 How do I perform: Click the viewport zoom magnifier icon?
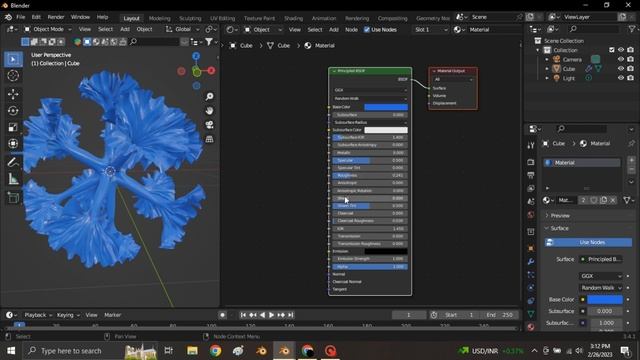[209, 97]
